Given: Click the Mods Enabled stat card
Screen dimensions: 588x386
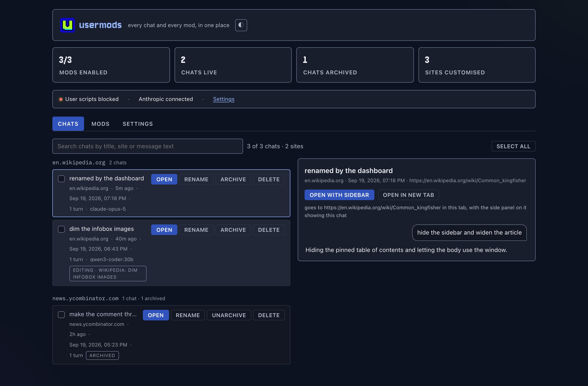Looking at the screenshot, I should pos(111,65).
